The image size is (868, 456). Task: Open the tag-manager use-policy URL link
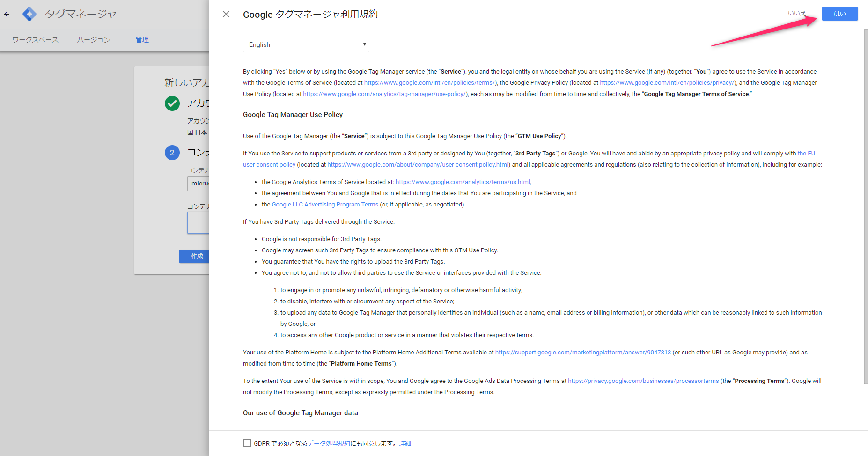click(x=384, y=94)
